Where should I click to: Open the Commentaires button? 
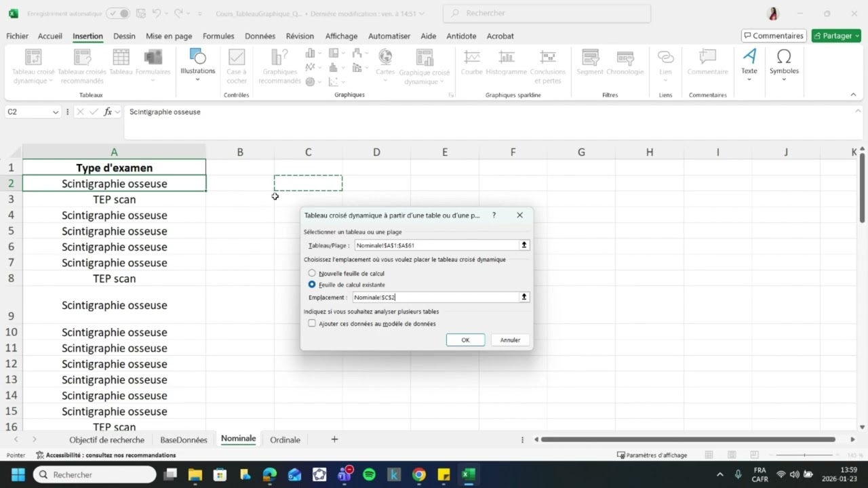click(773, 35)
